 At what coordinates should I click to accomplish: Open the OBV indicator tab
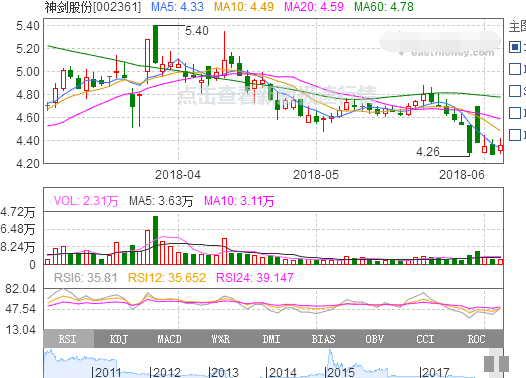374,339
